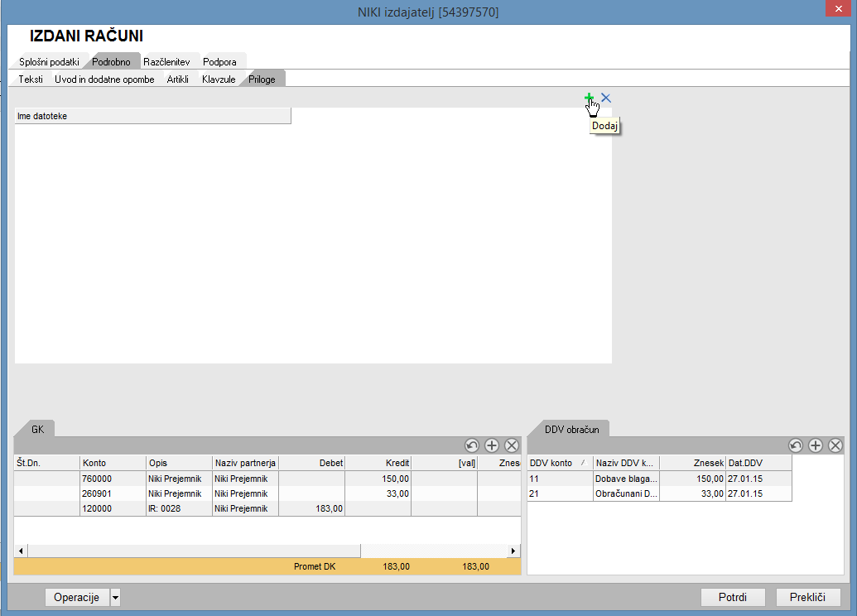The width and height of the screenshot is (857, 616).
Task: Click the blue X delete attachment icon
Action: point(606,98)
